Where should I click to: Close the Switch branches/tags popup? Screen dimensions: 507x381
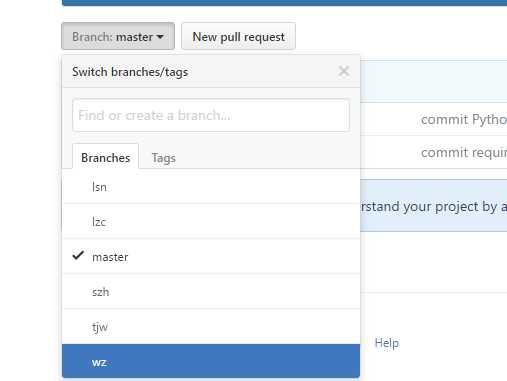click(344, 71)
